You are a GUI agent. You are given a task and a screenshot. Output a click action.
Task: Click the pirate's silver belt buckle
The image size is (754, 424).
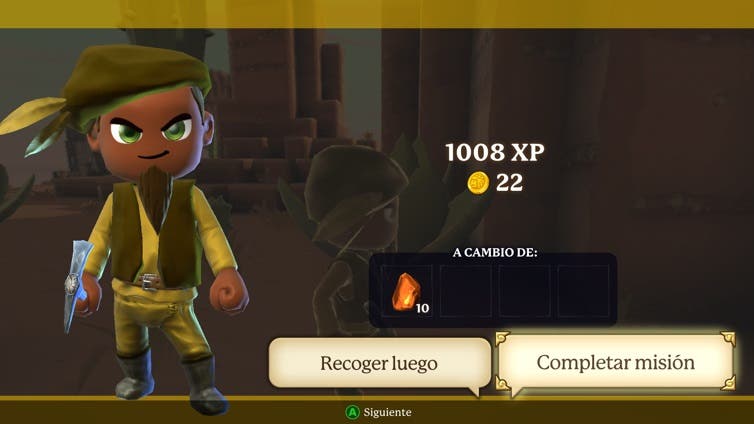tap(149, 282)
